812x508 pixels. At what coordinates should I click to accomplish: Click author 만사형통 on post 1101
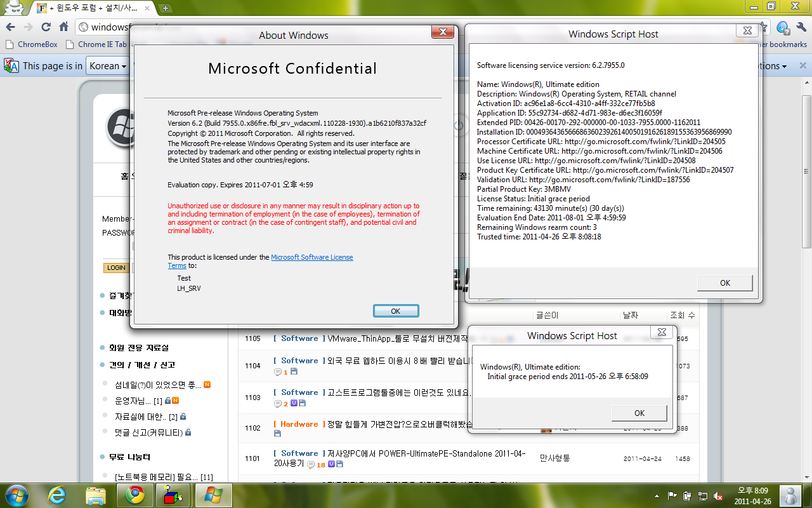555,458
